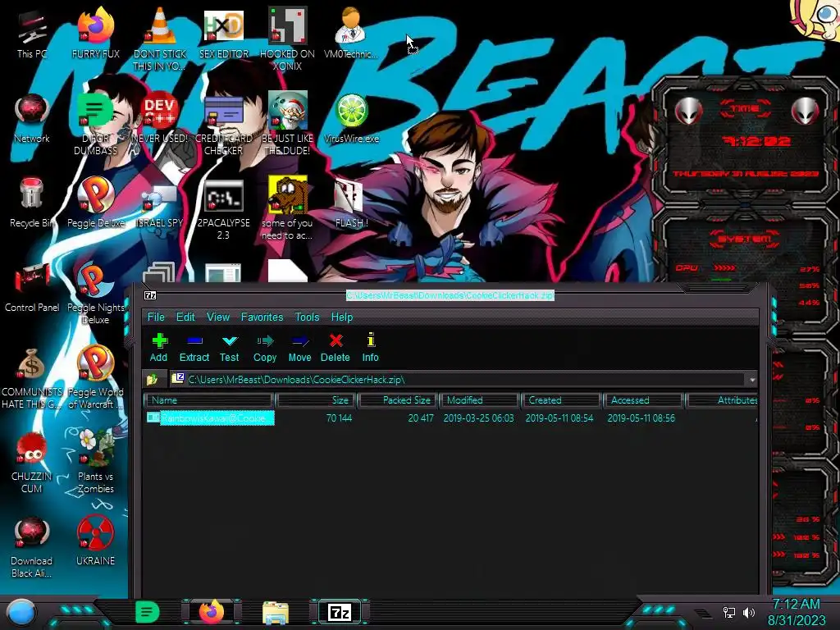
Task: Click the Start orb on the taskbar
Action: (x=21, y=614)
